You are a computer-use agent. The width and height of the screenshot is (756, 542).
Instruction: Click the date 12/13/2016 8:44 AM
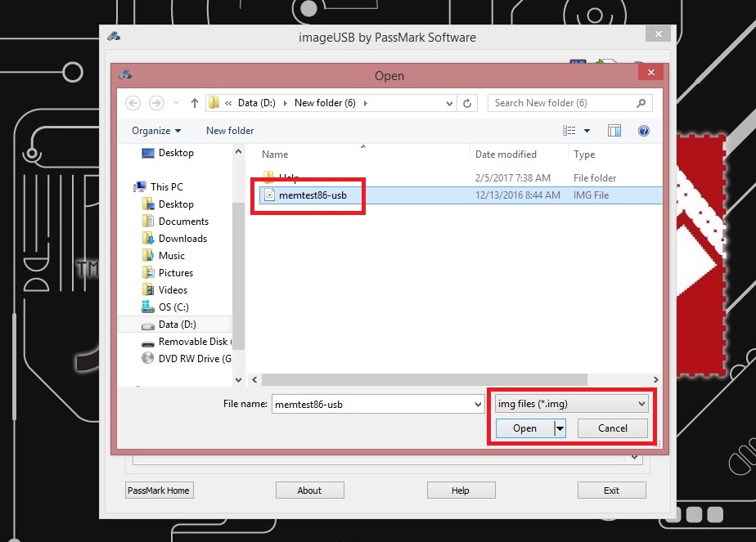518,195
